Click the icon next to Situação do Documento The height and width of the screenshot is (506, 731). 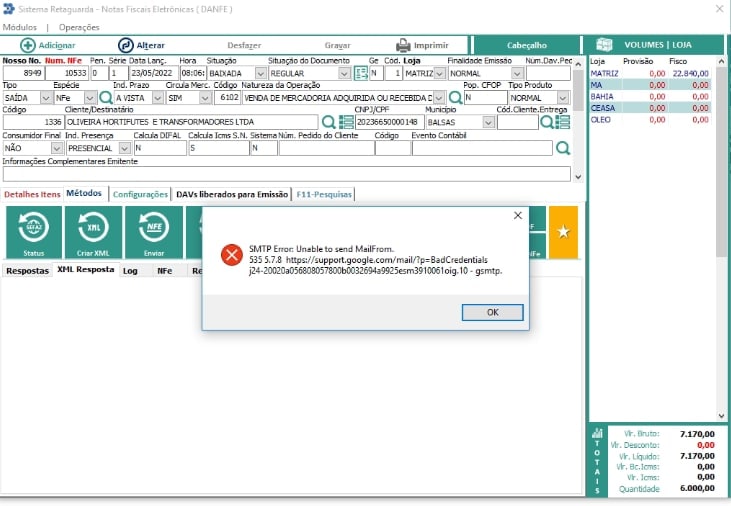360,73
